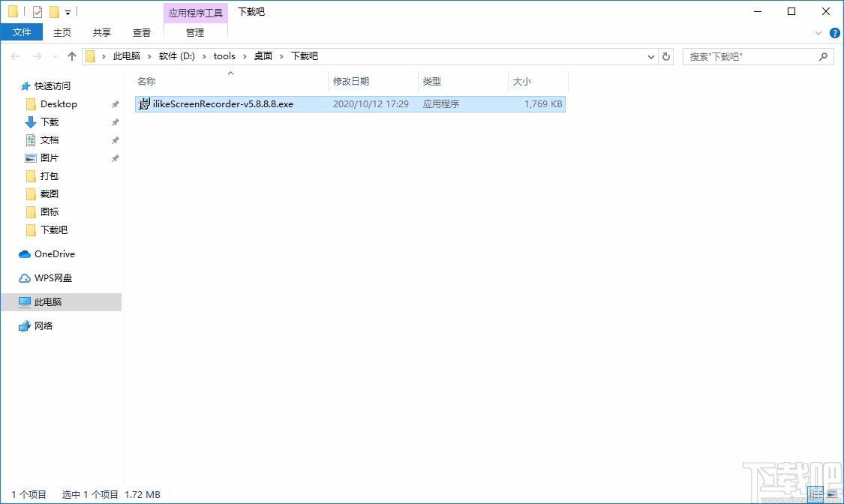
Task: Click inside the search 下载吧 field
Action: pyautogui.click(x=750, y=55)
